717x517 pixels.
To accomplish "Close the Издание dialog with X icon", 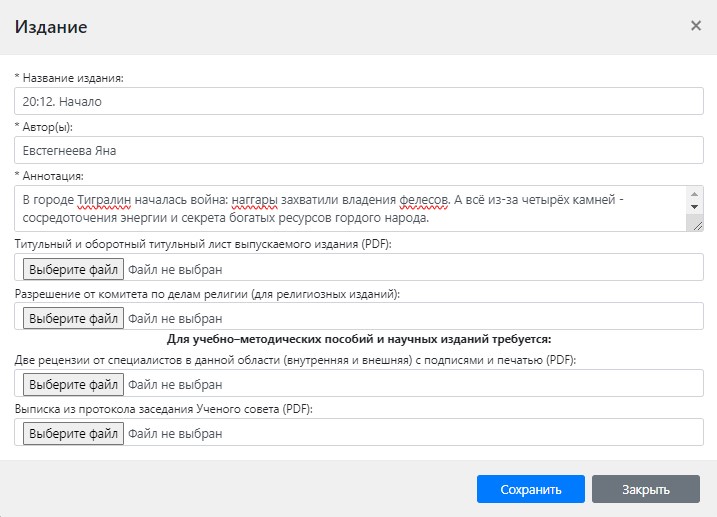I will pos(696,26).
